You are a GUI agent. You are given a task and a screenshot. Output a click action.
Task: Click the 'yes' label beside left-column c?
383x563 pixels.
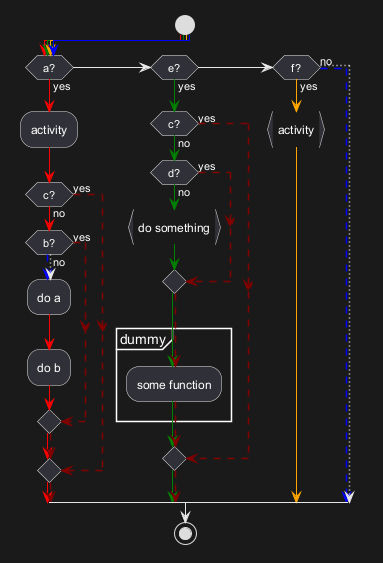[82, 189]
